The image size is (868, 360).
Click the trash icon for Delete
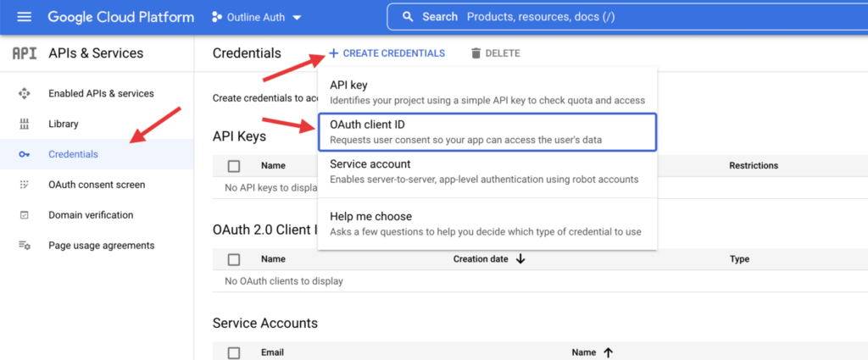point(476,53)
